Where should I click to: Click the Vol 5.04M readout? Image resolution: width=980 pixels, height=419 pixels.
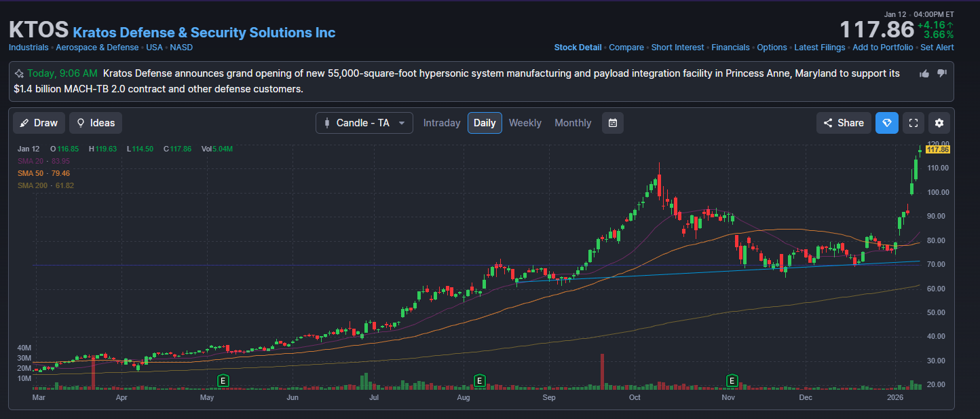217,149
